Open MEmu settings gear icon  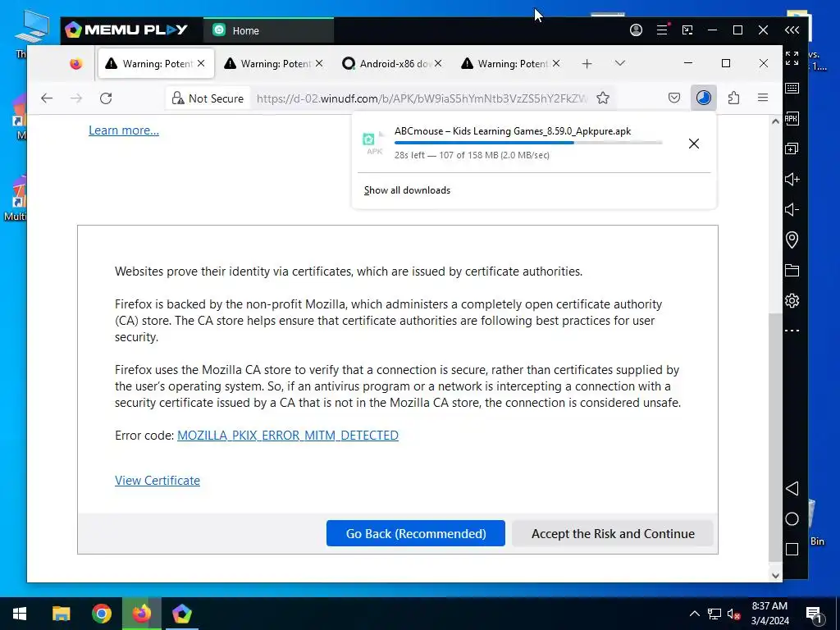(x=792, y=300)
